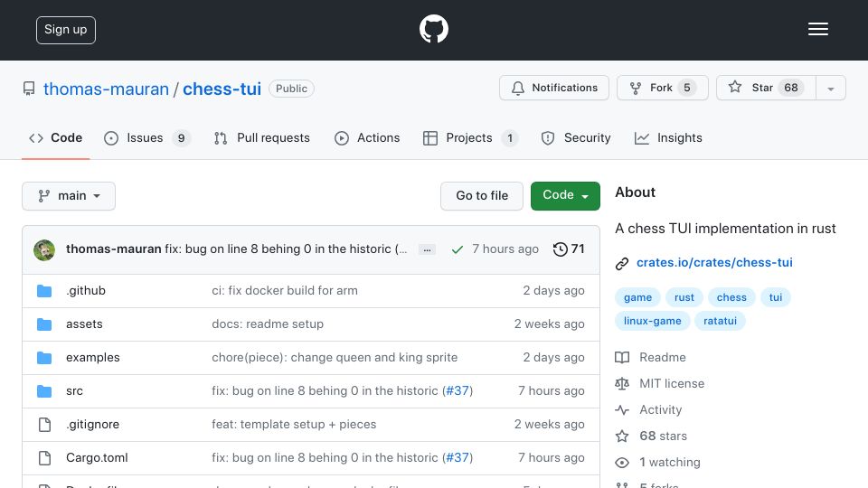868x488 pixels.
Task: Click the green check status icon
Action: click(458, 249)
